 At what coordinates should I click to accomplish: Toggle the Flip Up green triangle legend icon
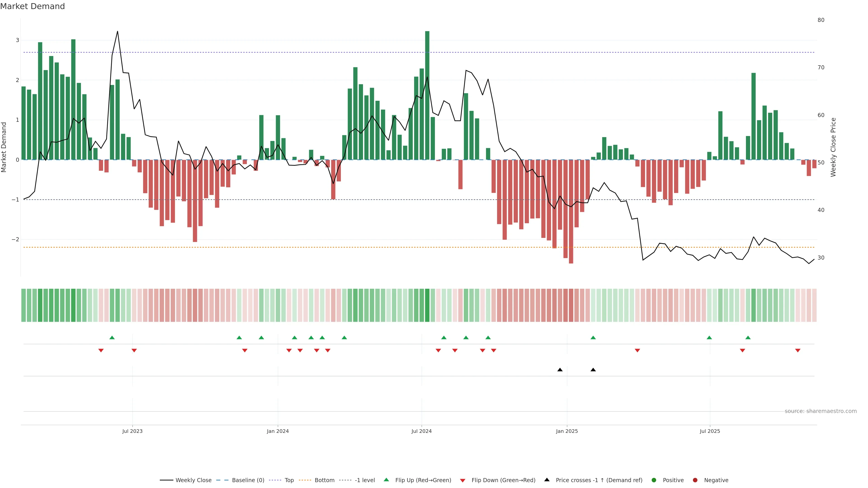click(x=386, y=480)
